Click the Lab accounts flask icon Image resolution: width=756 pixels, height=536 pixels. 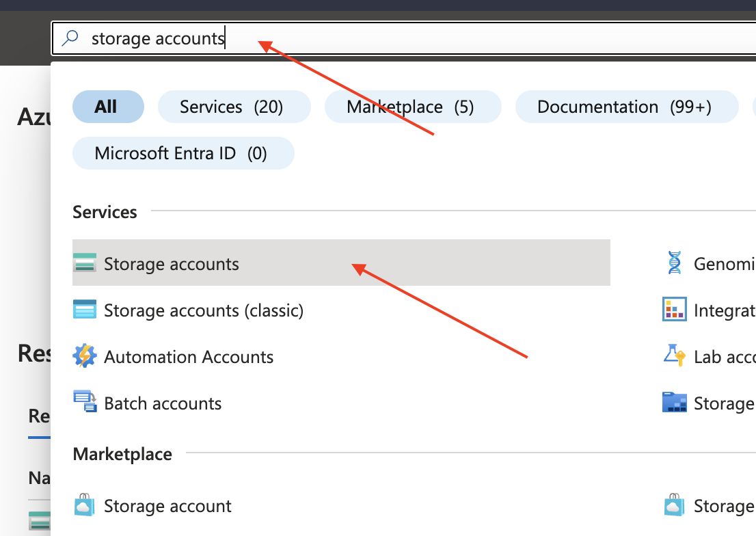pos(675,356)
